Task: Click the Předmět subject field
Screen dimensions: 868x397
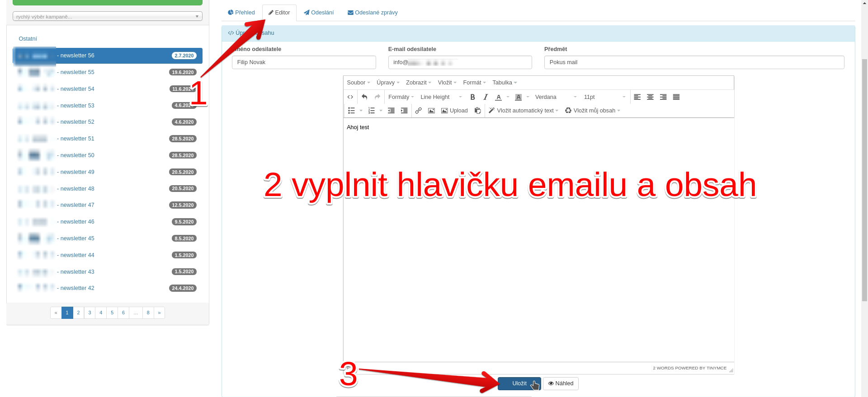Action: 694,62
